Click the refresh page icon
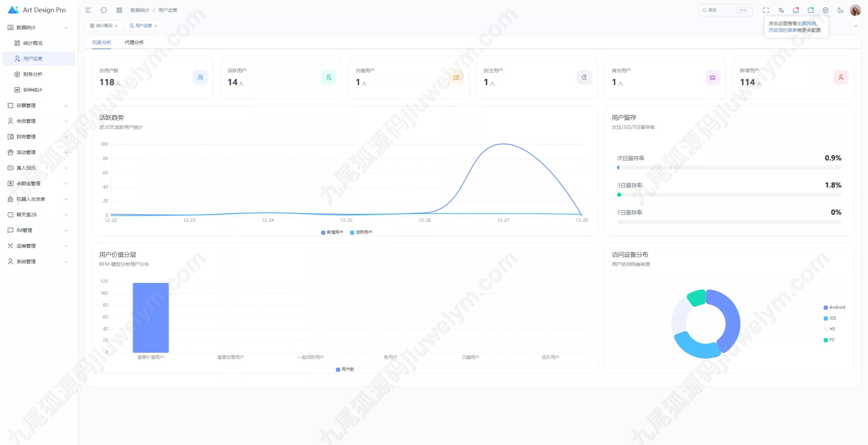 click(104, 10)
